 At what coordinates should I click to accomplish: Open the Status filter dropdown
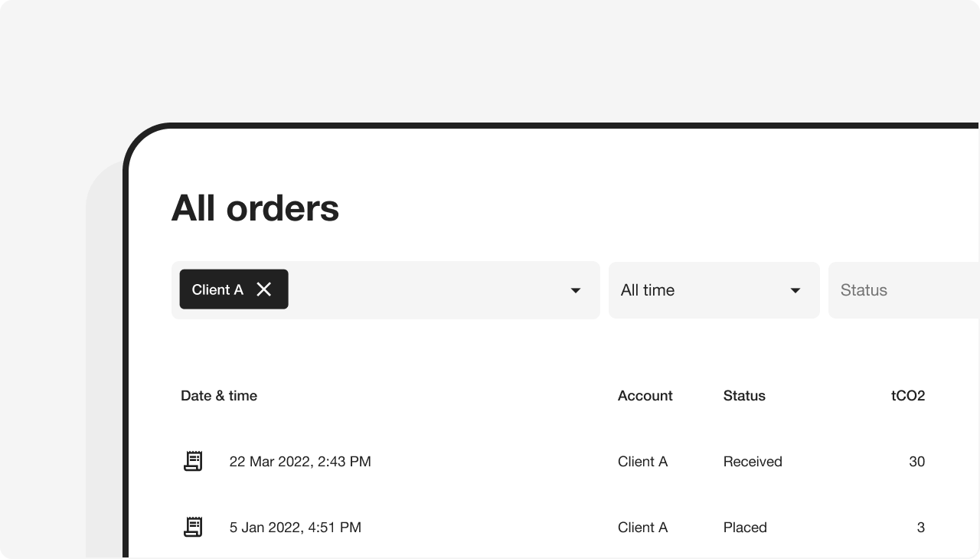point(903,290)
